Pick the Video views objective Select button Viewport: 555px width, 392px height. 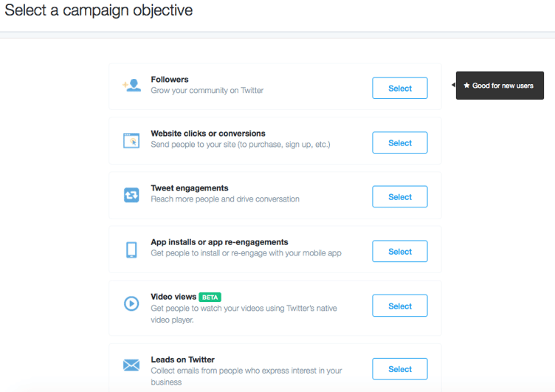pos(399,306)
